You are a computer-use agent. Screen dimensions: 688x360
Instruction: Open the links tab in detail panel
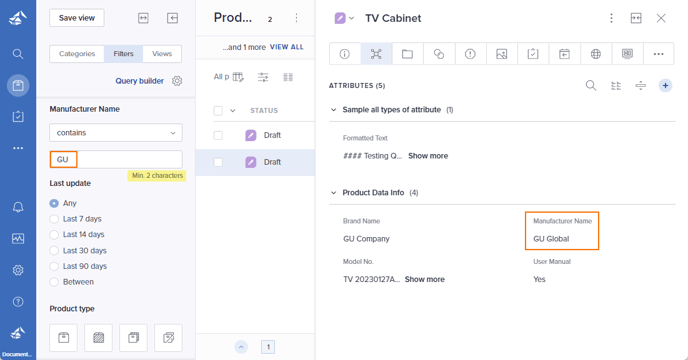(439, 54)
